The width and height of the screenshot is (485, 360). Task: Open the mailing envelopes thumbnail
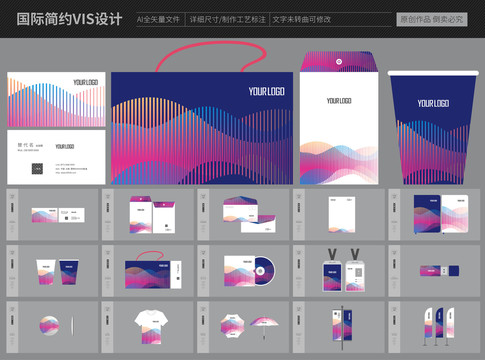coord(243,215)
